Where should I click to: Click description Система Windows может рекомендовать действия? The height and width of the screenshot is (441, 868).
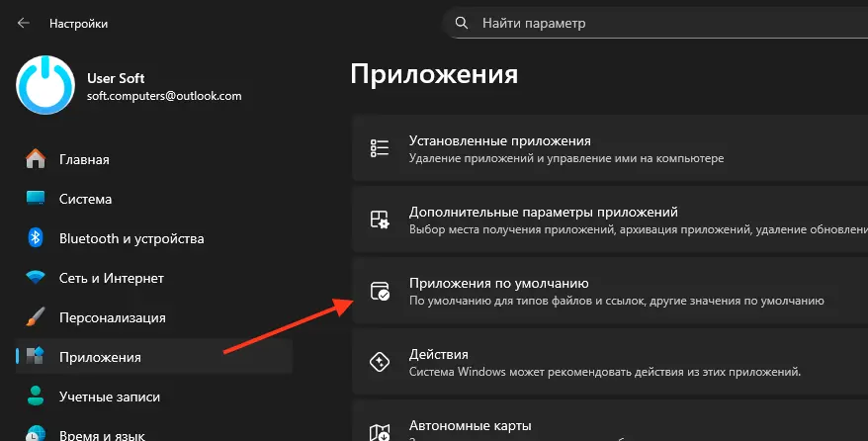coord(605,372)
